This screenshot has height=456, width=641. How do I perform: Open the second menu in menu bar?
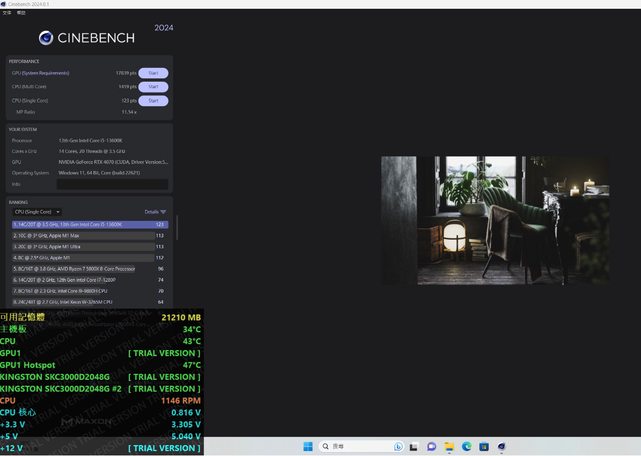coord(21,13)
